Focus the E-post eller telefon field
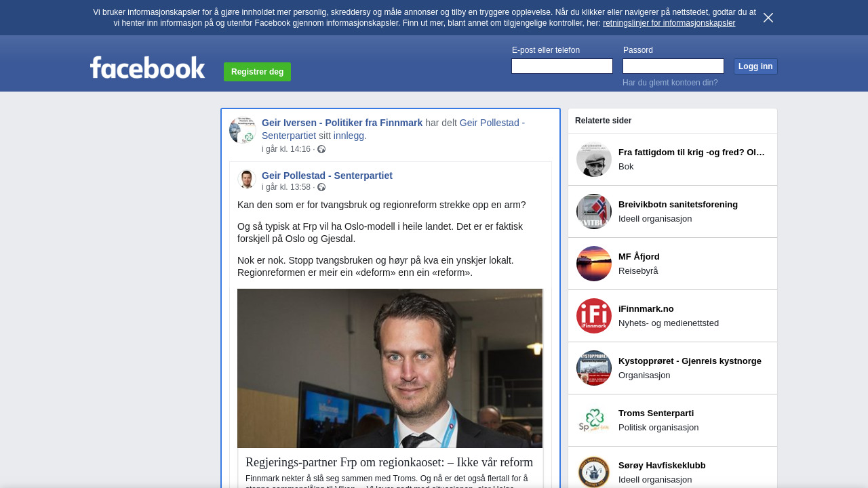 click(562, 66)
